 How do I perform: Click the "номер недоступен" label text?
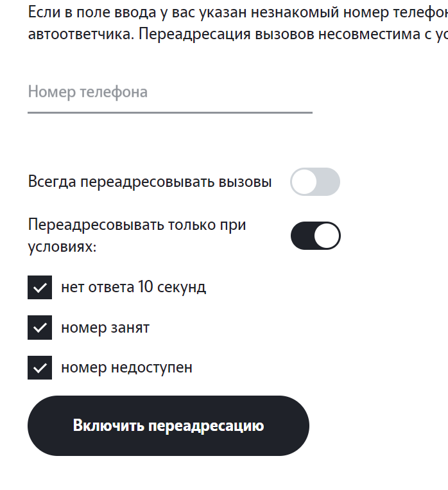(126, 367)
